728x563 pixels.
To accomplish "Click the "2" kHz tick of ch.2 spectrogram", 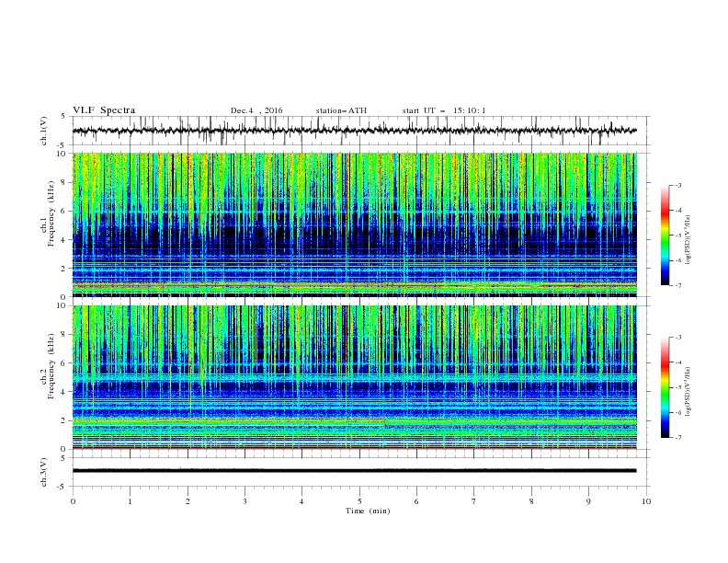I will (x=64, y=420).
